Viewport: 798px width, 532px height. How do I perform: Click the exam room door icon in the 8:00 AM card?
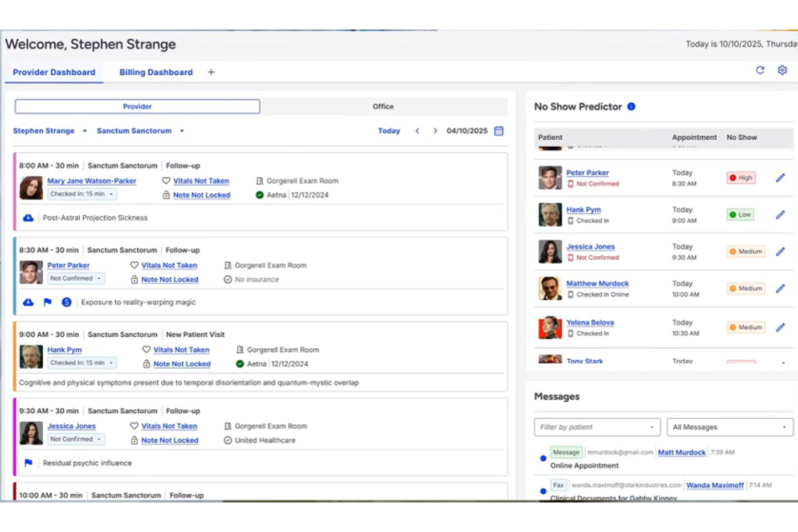click(259, 181)
